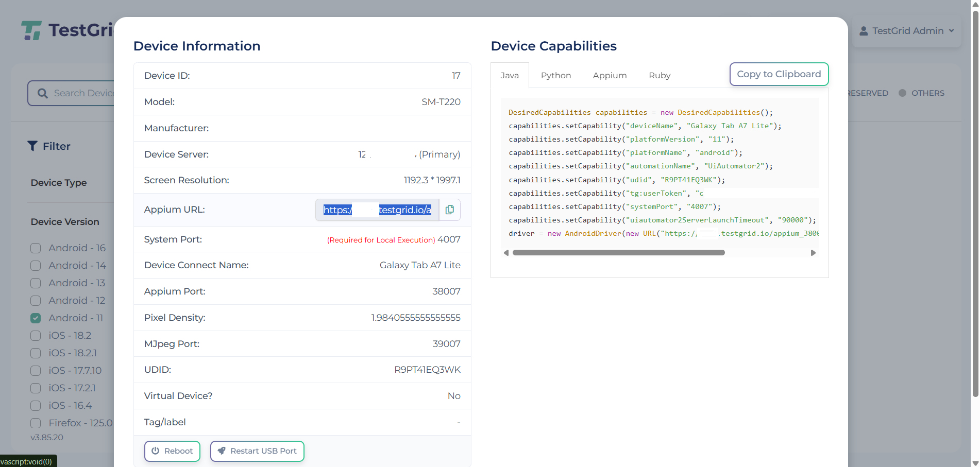Toggle the iOS - 18.2.1 checkbox

click(36, 353)
